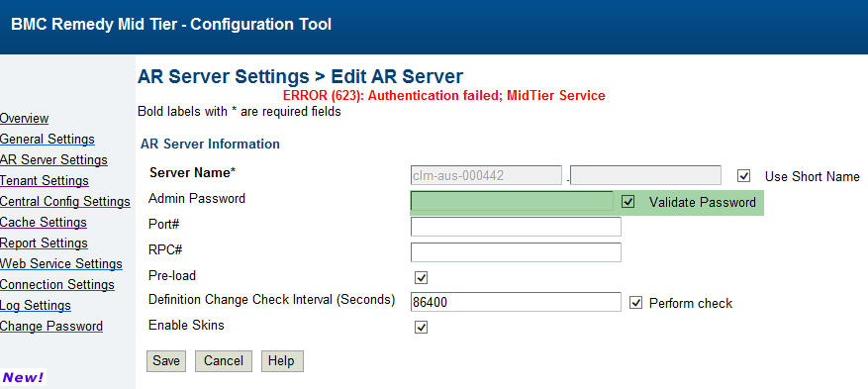This screenshot has height=389, width=868.
Task: Click the Server Name field clm-aus-000442
Action: (486, 175)
